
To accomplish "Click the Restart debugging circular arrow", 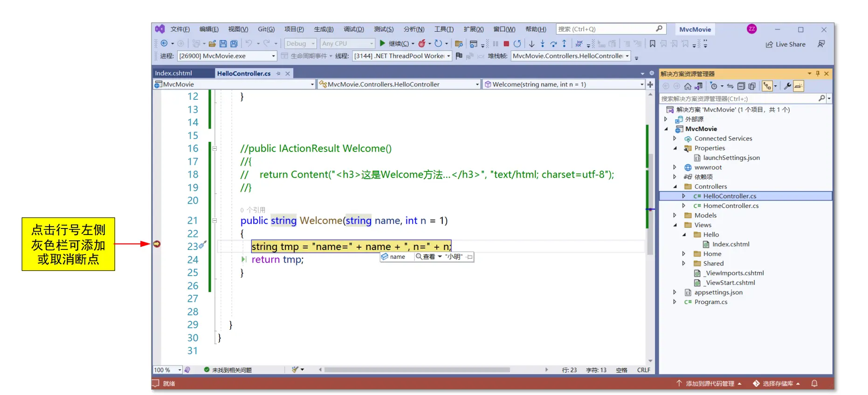I will coord(517,43).
